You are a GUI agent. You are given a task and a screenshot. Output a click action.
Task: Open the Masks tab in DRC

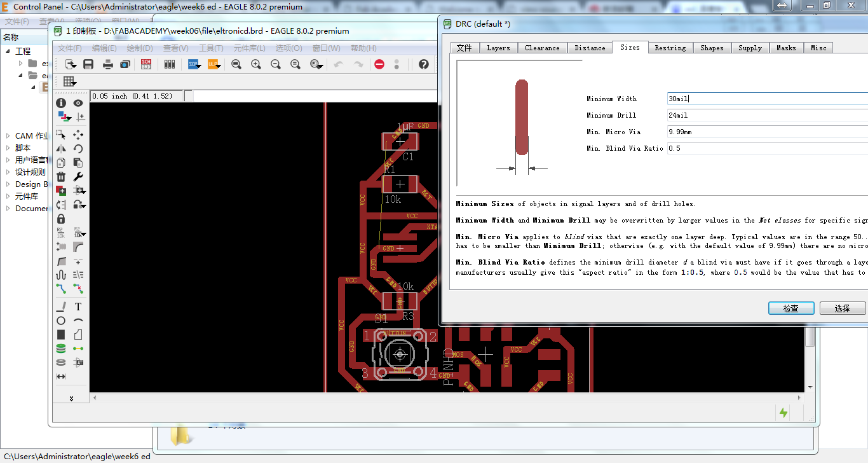tap(786, 48)
